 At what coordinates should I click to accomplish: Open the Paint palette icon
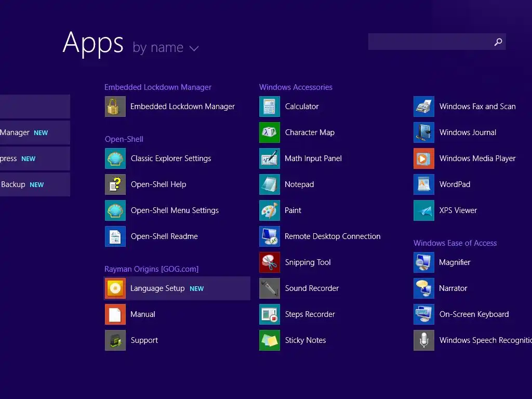coord(270,210)
